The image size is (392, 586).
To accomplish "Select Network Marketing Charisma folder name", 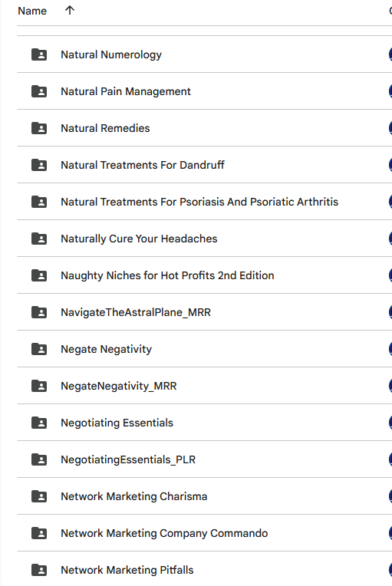I will pyautogui.click(x=133, y=496).
